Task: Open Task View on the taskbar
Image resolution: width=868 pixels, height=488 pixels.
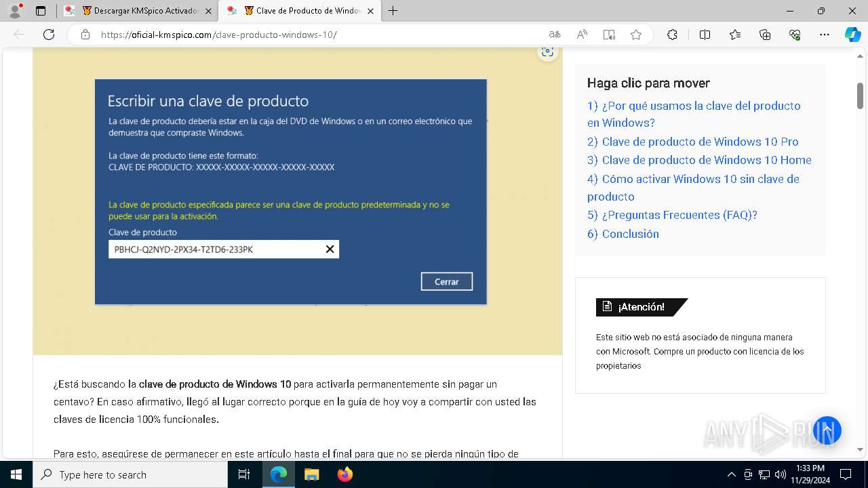Action: pos(245,474)
